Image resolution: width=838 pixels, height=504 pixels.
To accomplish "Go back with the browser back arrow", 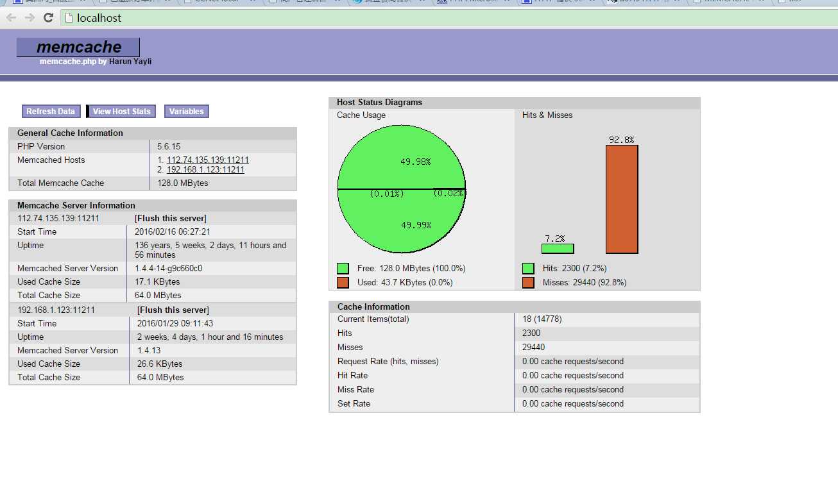I will point(11,18).
